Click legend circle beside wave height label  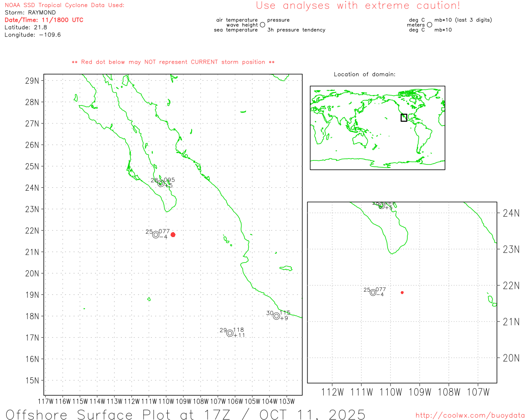click(x=262, y=25)
